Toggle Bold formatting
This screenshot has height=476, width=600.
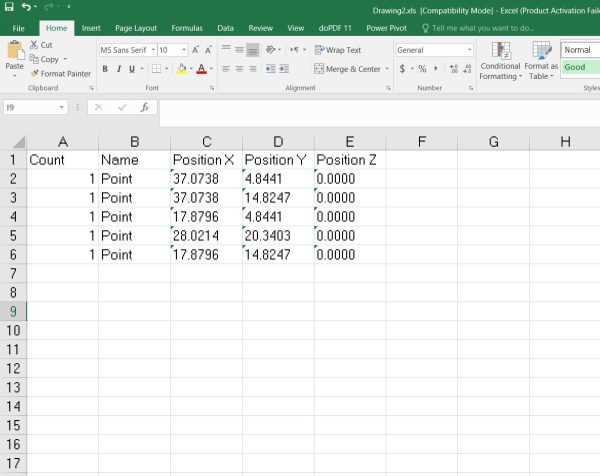point(105,69)
